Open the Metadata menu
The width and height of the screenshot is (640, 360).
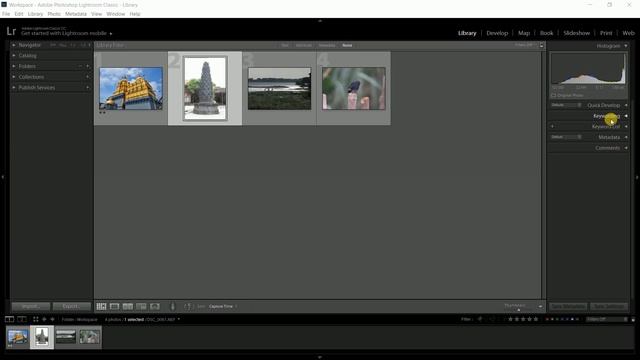click(76, 14)
